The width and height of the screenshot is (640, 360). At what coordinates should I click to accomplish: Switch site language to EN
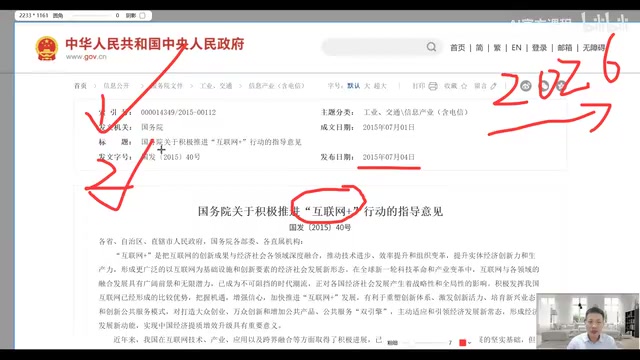tap(516, 48)
